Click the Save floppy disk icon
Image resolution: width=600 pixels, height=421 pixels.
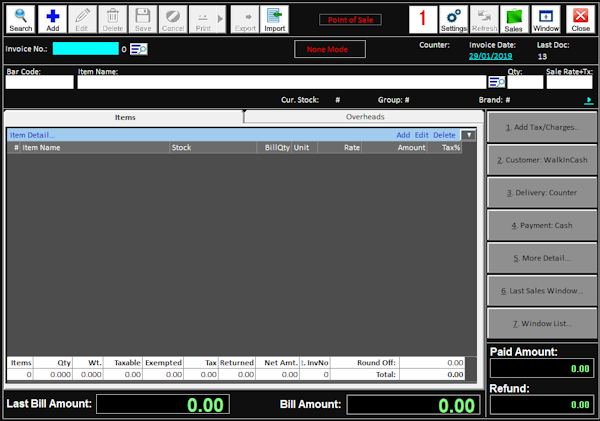(143, 20)
